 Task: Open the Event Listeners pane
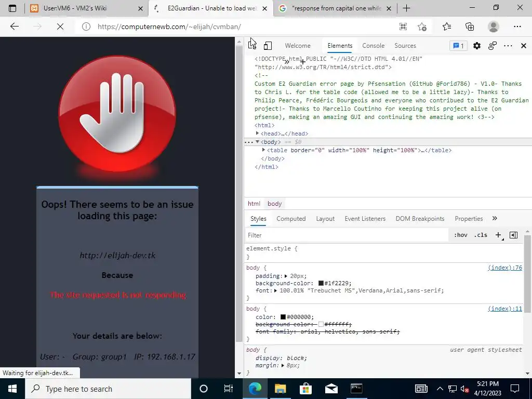[365, 219]
